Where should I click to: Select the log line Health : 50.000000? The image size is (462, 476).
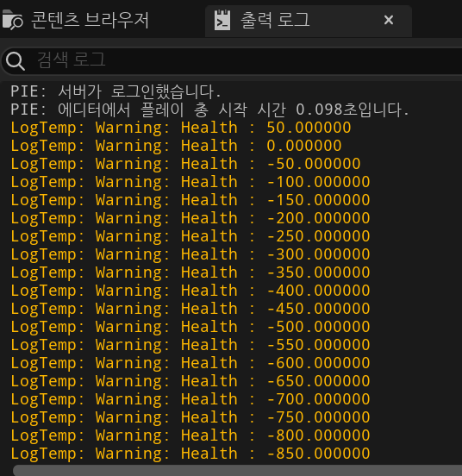coord(181,128)
